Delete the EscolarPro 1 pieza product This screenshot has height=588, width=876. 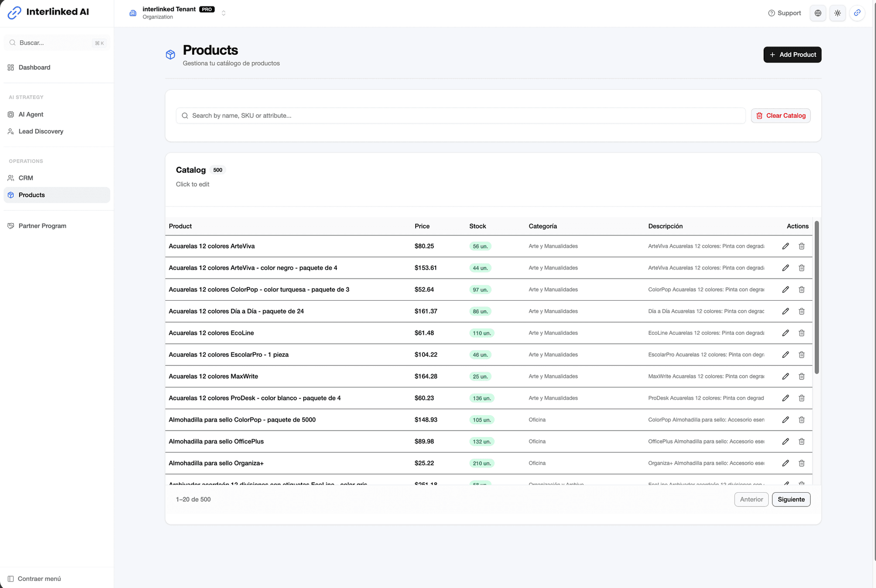[x=802, y=354]
